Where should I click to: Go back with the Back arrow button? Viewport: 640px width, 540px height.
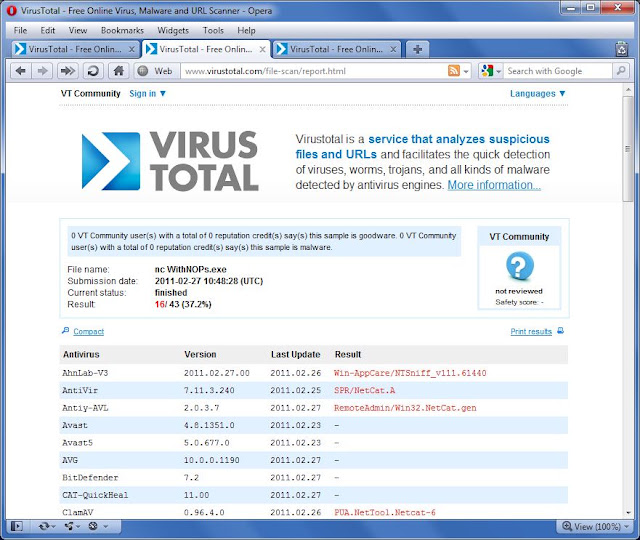click(20, 71)
